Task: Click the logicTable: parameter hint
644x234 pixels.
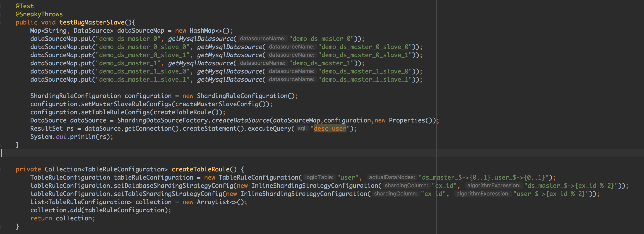Action: tap(319, 178)
